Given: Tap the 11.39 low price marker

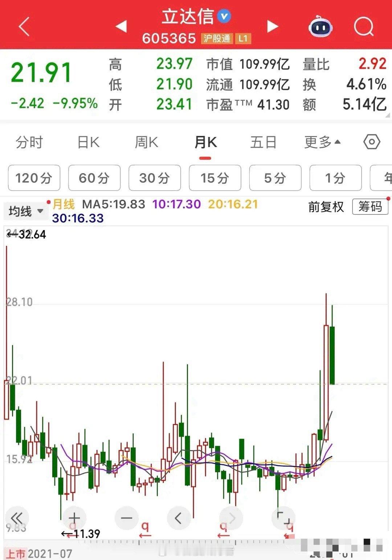Looking at the screenshot, I should tap(81, 534).
